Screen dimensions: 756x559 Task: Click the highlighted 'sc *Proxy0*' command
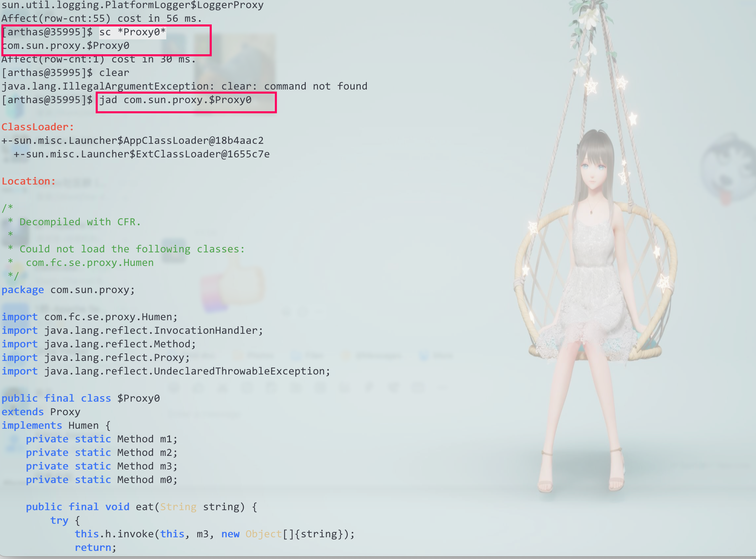click(132, 32)
